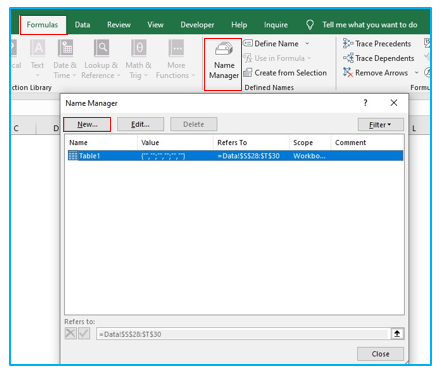The image size is (441, 376).
Task: Click the Lookup & Reference magnifier icon
Action: tap(101, 48)
